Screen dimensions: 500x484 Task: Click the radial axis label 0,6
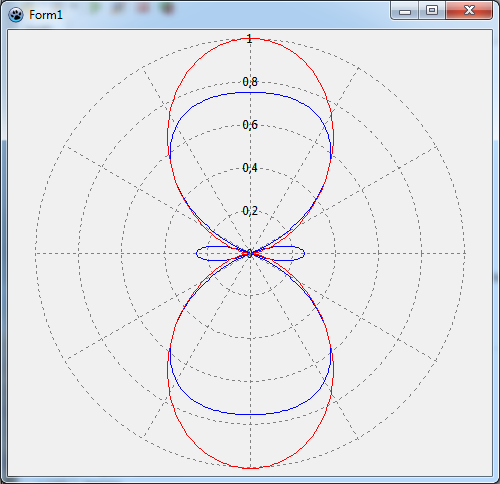click(250, 125)
